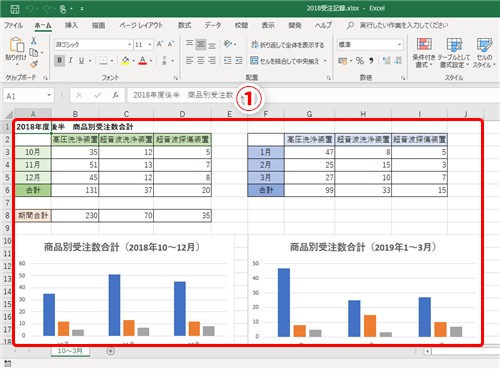Click the macro record status bar icon

pos(8,363)
